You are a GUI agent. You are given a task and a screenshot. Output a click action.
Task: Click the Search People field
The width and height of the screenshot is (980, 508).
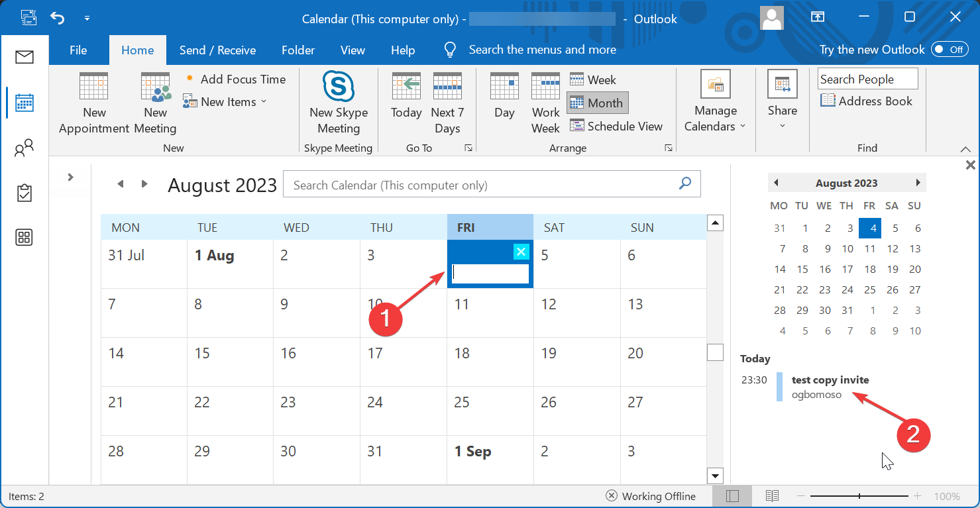pyautogui.click(x=867, y=79)
